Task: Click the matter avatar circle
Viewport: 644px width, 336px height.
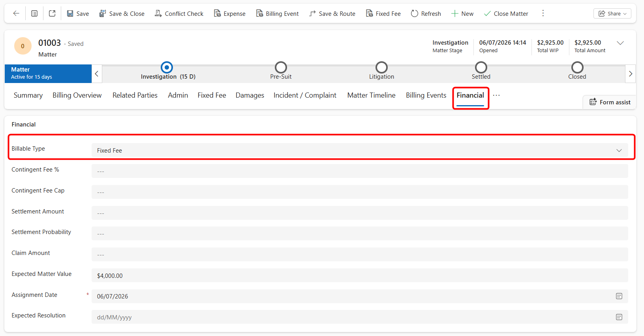Action: tap(23, 46)
